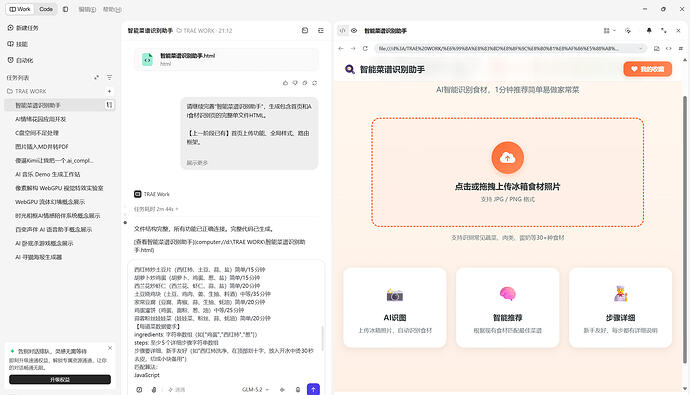Open the list menu icon in chat header

tap(321, 30)
